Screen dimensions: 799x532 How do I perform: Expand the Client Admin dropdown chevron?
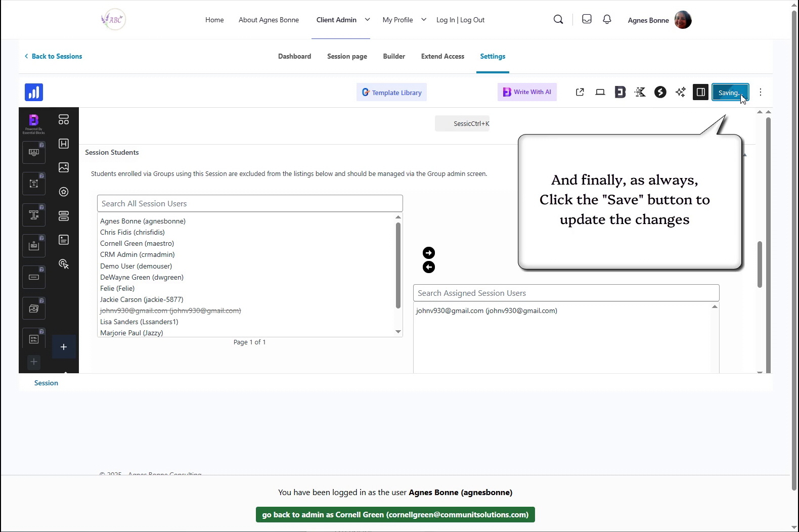(x=368, y=20)
